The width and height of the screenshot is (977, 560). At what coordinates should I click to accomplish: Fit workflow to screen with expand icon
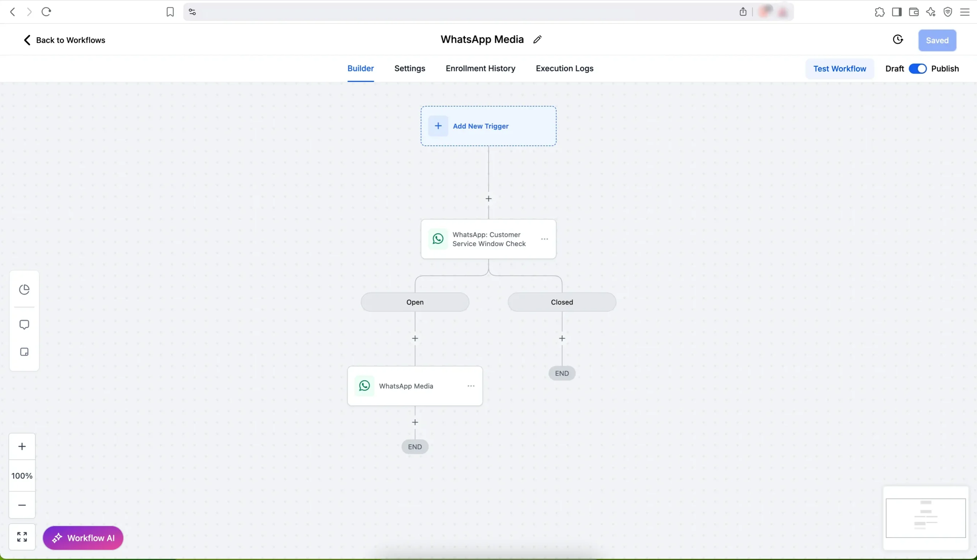22,537
